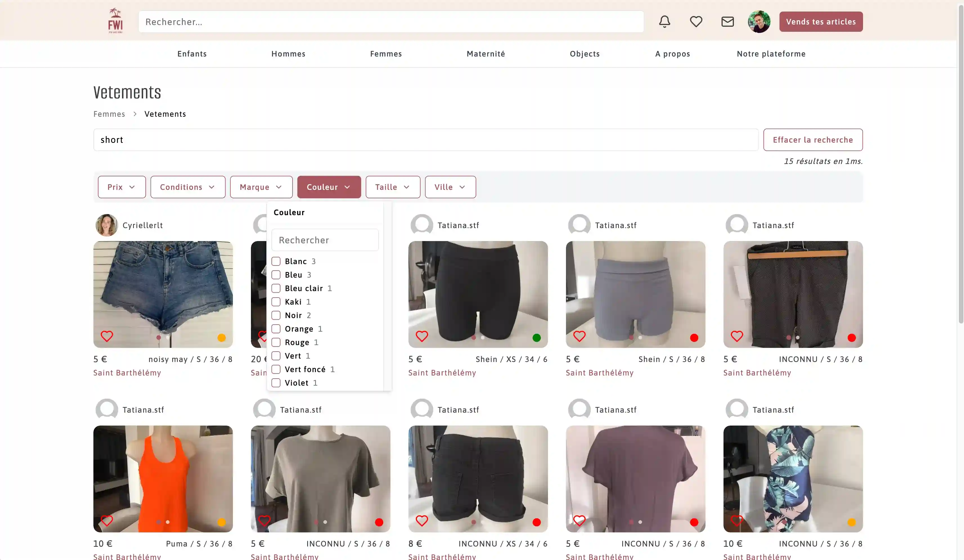Click the FWI palm tree logo
This screenshot has width=964, height=560.
click(115, 21)
